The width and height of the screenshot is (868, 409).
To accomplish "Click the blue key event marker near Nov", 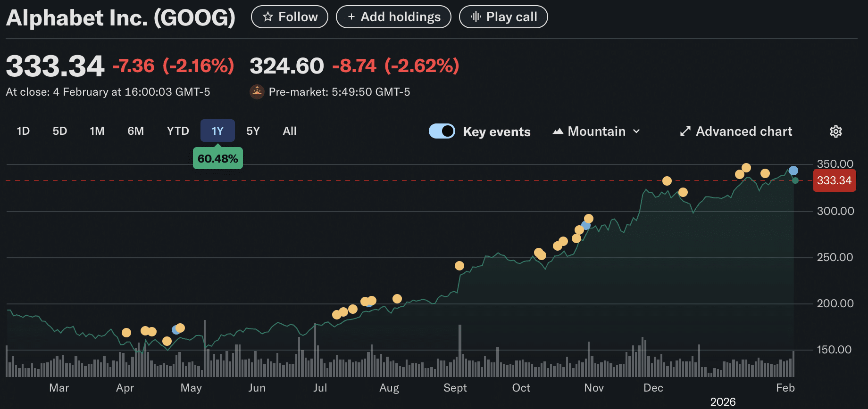I will 586,225.
